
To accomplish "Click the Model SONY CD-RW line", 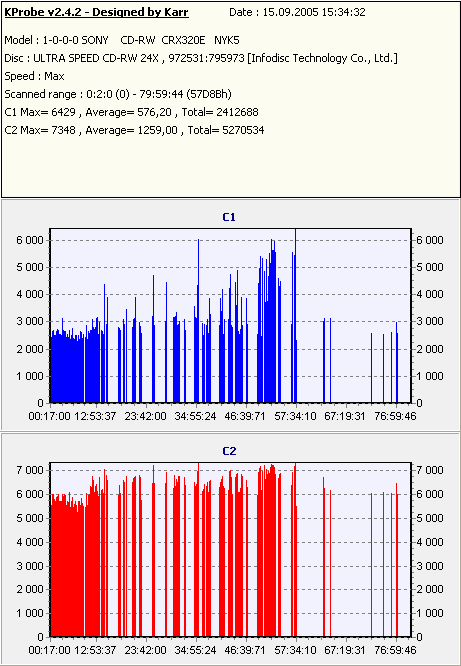I will point(122,40).
